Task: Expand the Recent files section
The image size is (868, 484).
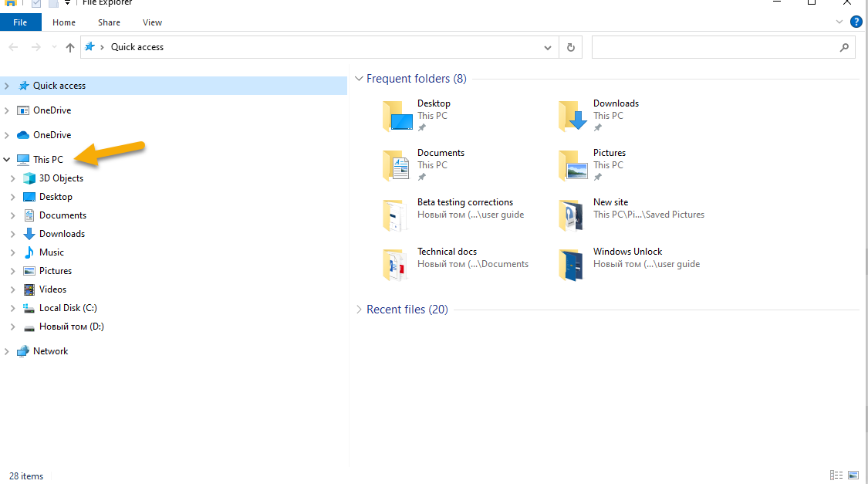Action: pyautogui.click(x=359, y=310)
